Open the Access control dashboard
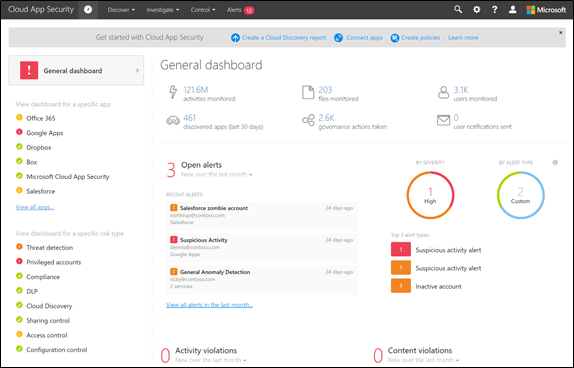This screenshot has height=368, width=574. point(47,335)
